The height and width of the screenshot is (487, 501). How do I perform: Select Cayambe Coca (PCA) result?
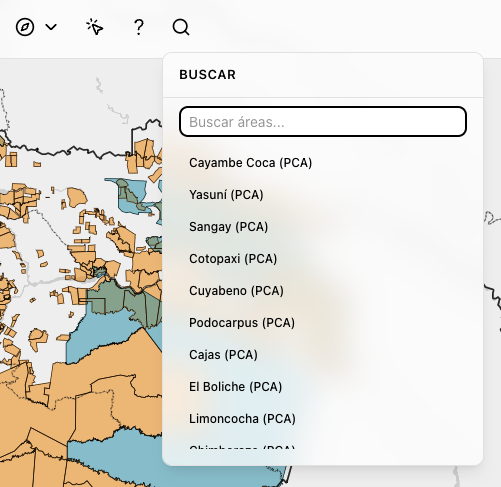click(x=250, y=163)
